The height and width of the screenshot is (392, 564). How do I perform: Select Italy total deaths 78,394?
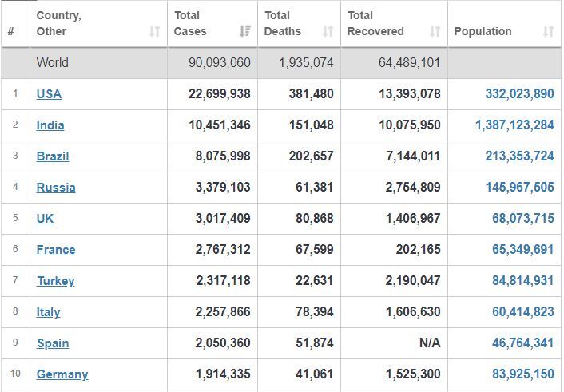click(315, 312)
